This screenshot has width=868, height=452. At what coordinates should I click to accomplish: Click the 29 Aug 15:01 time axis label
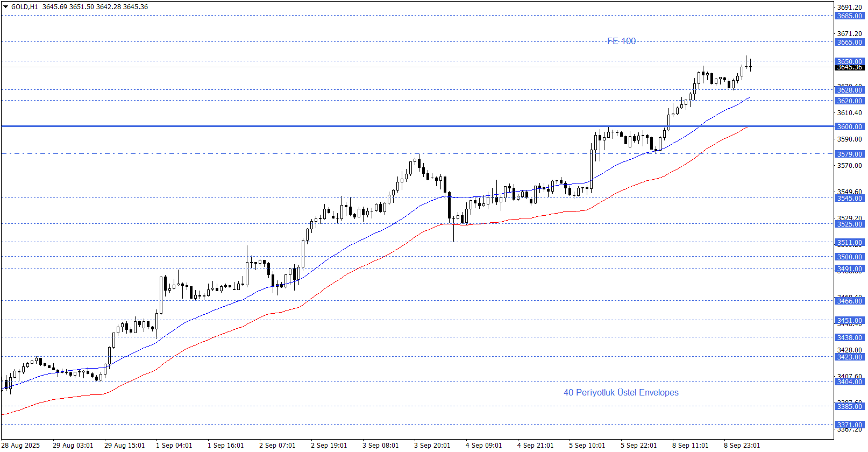(x=124, y=445)
